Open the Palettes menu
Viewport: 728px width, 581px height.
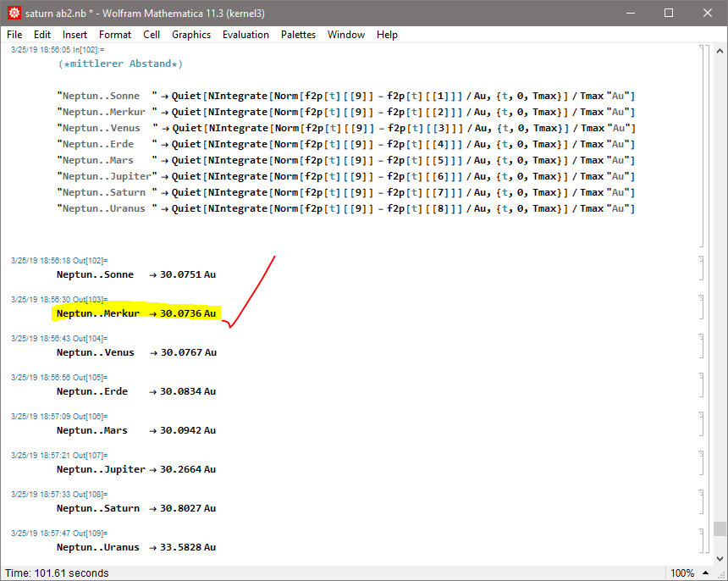click(298, 35)
